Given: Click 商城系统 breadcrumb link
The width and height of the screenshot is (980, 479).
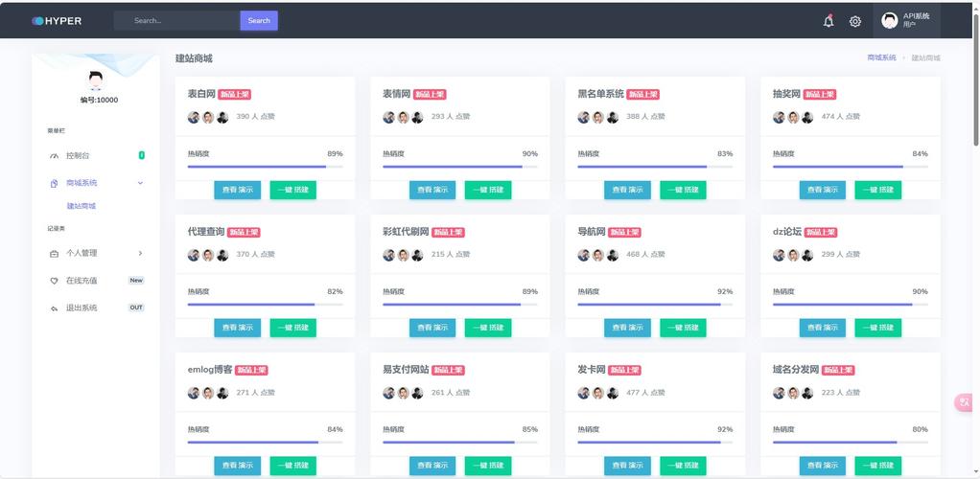Looking at the screenshot, I should click(x=881, y=57).
